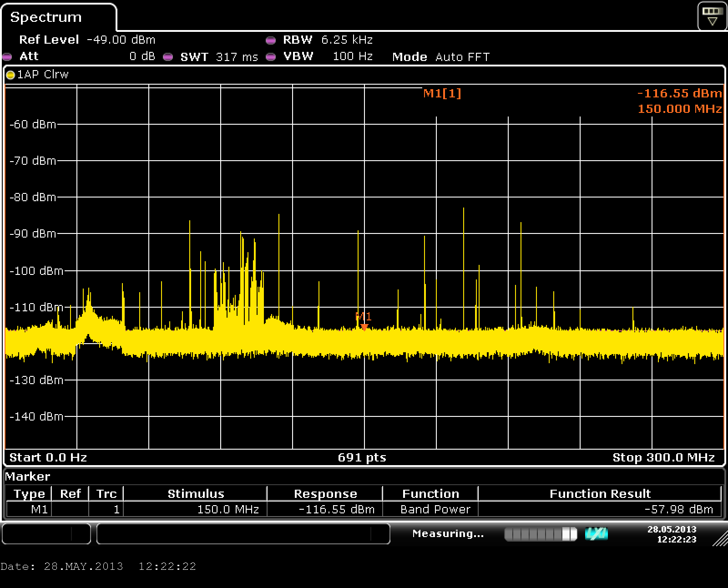Screen dimensions: 728x588
Task: Click the M1[1] marker readout
Action: point(442,93)
